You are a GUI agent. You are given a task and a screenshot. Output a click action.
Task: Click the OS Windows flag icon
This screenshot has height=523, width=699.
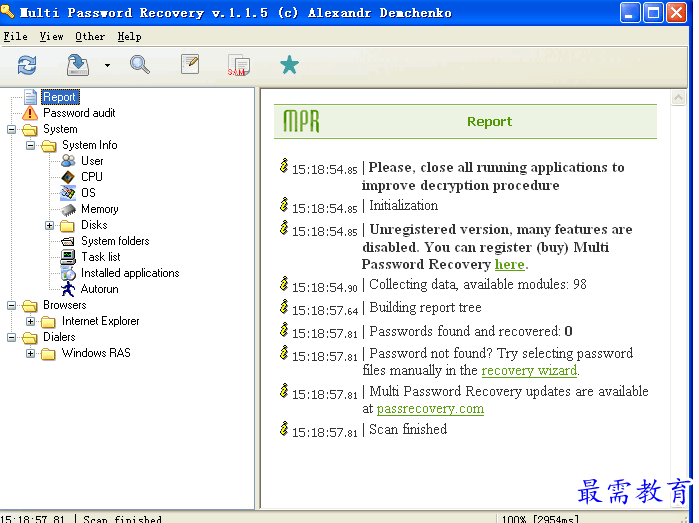pos(68,193)
